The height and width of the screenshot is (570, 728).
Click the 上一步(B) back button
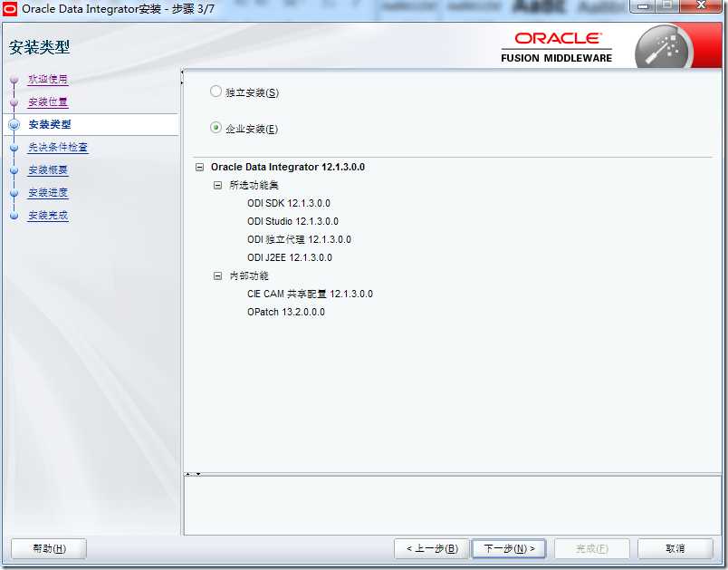point(432,548)
